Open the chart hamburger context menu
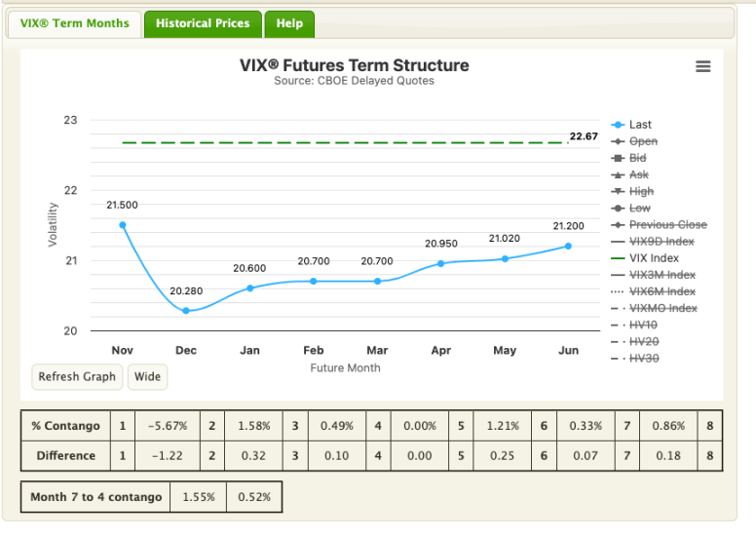Image resolution: width=756 pixels, height=537 pixels. point(703,66)
